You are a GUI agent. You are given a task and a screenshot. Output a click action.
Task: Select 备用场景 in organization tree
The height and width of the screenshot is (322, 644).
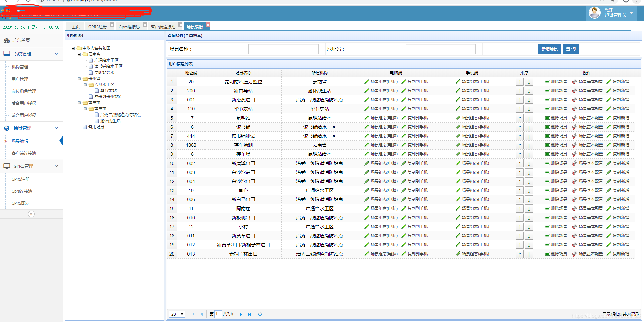96,127
